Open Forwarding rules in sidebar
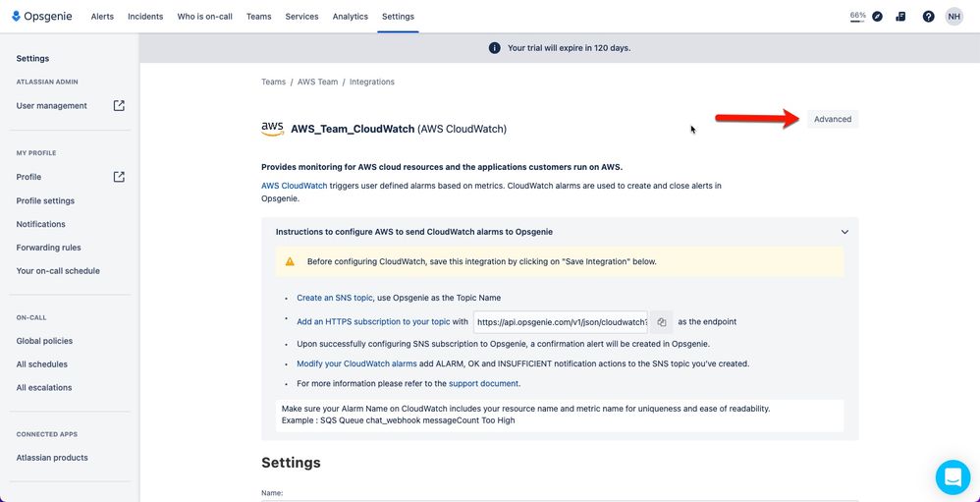The width and height of the screenshot is (980, 502). pos(49,248)
